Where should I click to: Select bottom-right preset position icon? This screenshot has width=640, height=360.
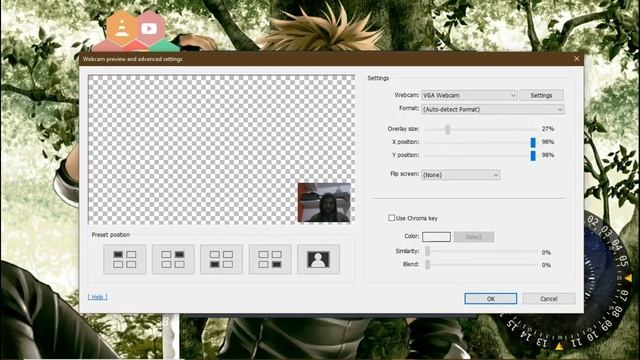(270, 259)
